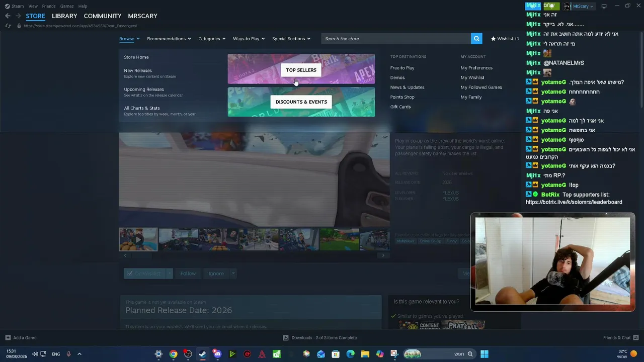The width and height of the screenshot is (644, 362).
Task: Open the Steam taskbar icon
Action: pyautogui.click(x=202, y=354)
